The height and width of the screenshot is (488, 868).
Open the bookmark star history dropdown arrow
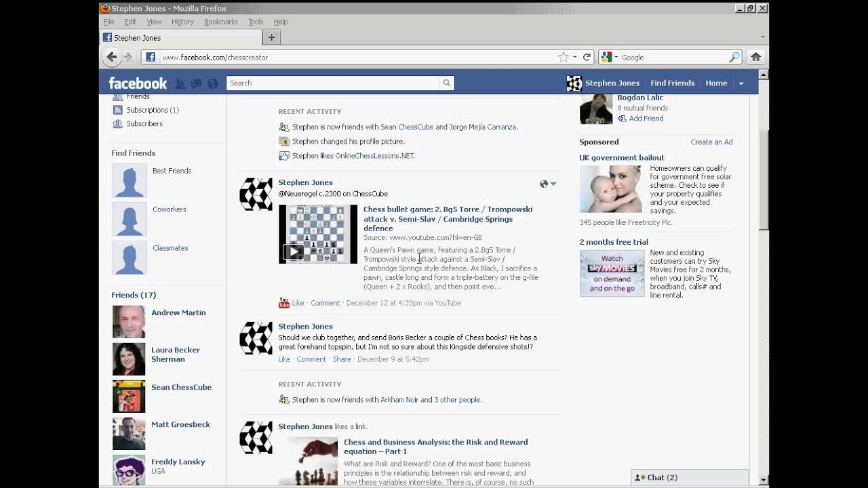(x=574, y=58)
